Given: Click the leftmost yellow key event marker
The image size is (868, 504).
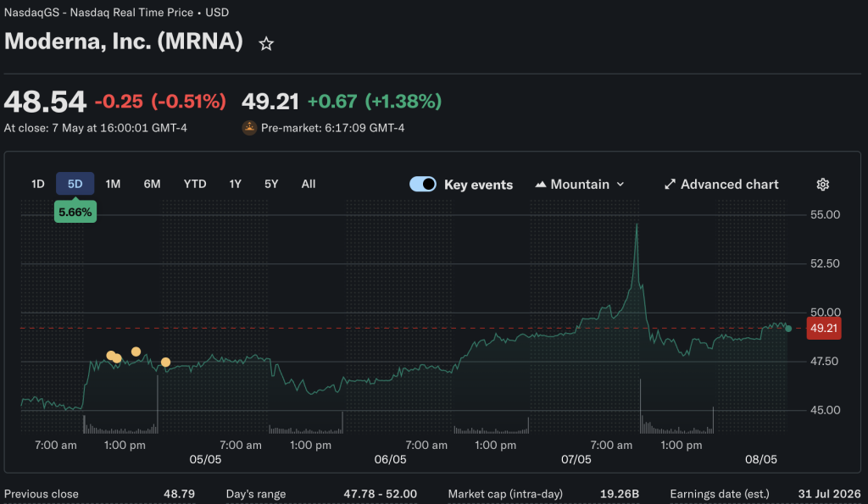Looking at the screenshot, I should click(111, 355).
